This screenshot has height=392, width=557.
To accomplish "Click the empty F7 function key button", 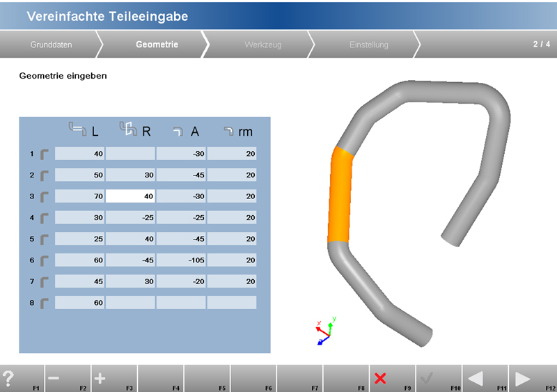I will (x=300, y=379).
